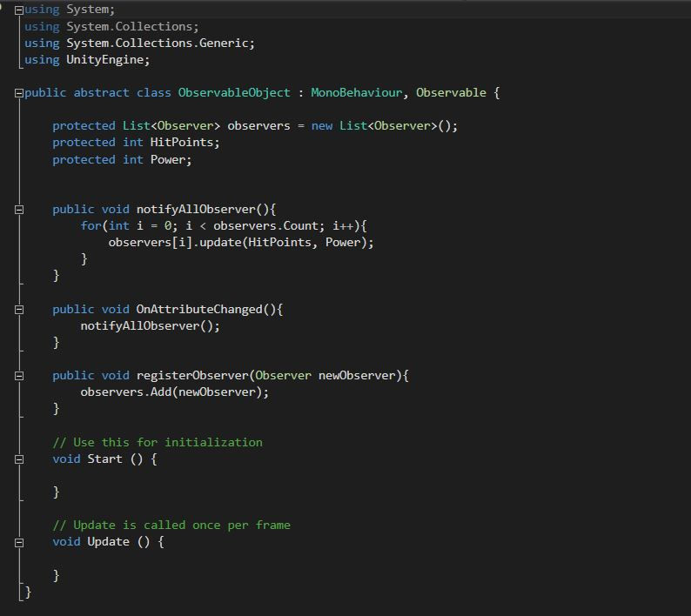Click the 'ObservableObject' class name
The image size is (691, 616).
click(x=234, y=92)
